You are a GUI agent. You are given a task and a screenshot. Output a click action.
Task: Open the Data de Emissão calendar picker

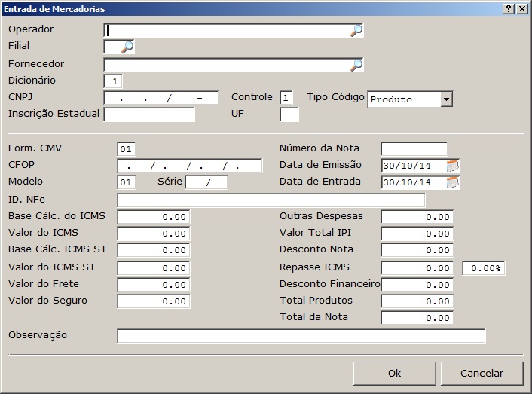(453, 166)
